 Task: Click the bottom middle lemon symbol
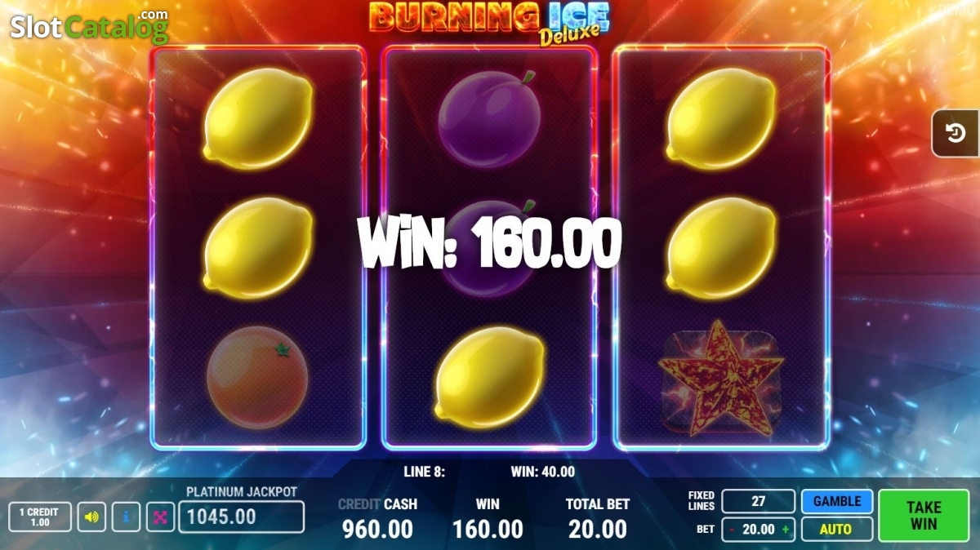point(489,376)
